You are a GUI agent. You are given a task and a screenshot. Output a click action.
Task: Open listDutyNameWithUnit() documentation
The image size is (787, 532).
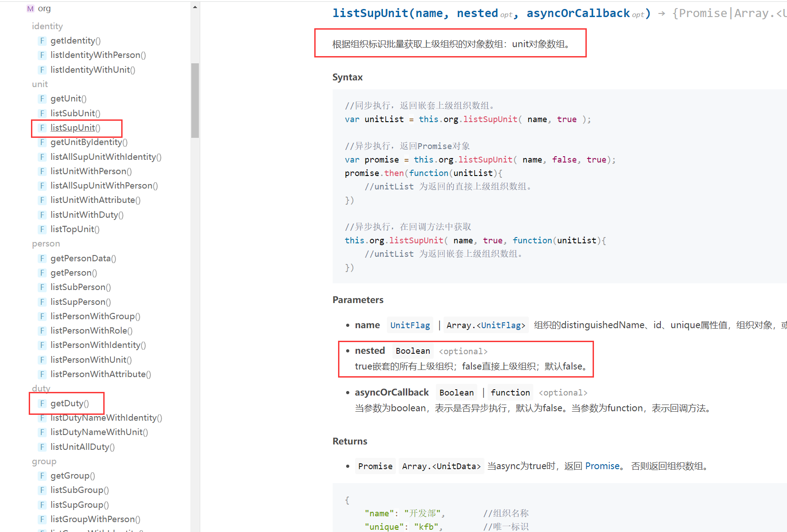coord(99,432)
